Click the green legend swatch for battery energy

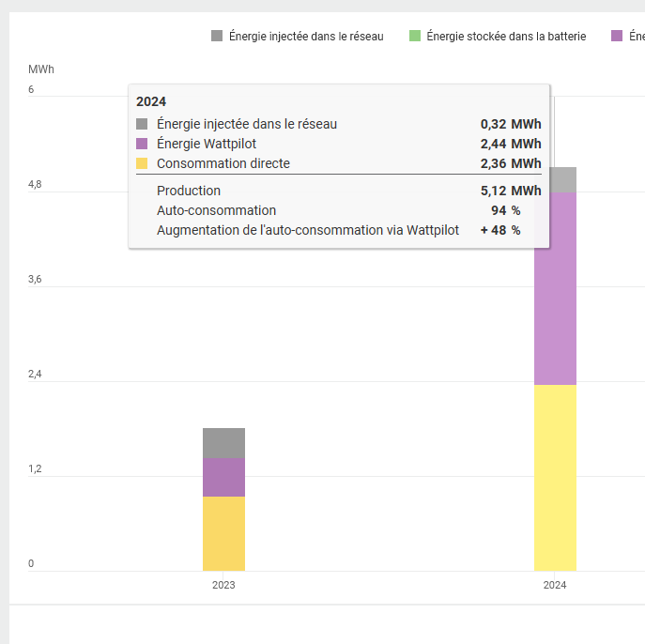[x=414, y=37]
